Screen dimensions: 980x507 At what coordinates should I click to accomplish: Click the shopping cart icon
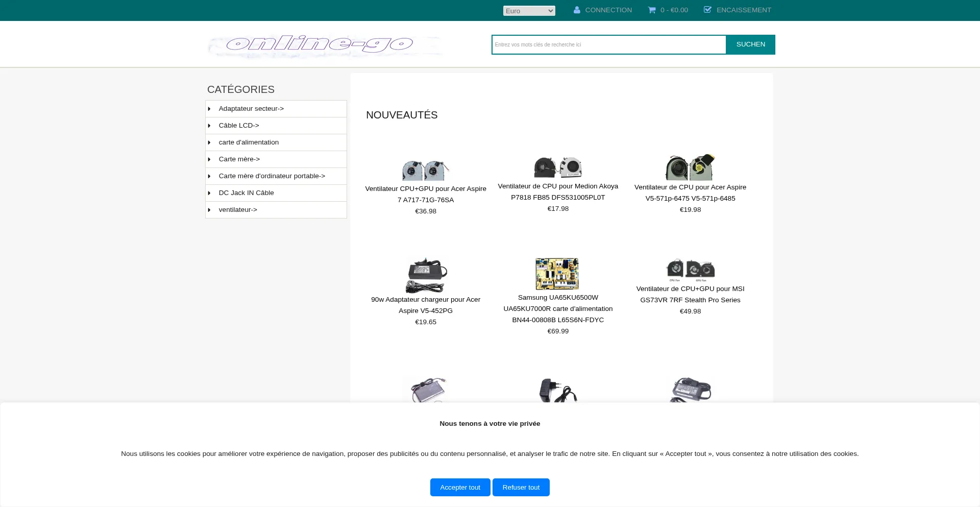pyautogui.click(x=652, y=10)
